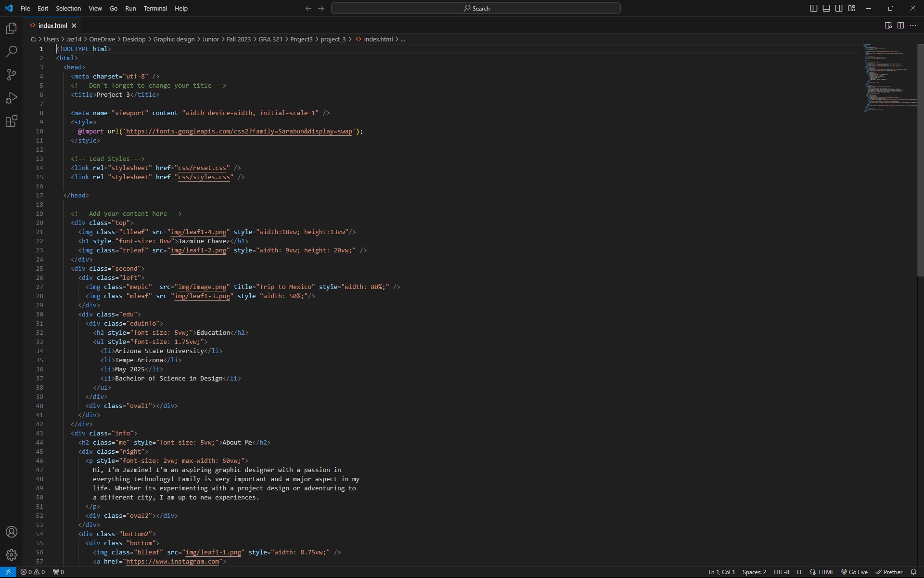Toggle the primary side bar layout button
924x578 pixels.
[814, 8]
